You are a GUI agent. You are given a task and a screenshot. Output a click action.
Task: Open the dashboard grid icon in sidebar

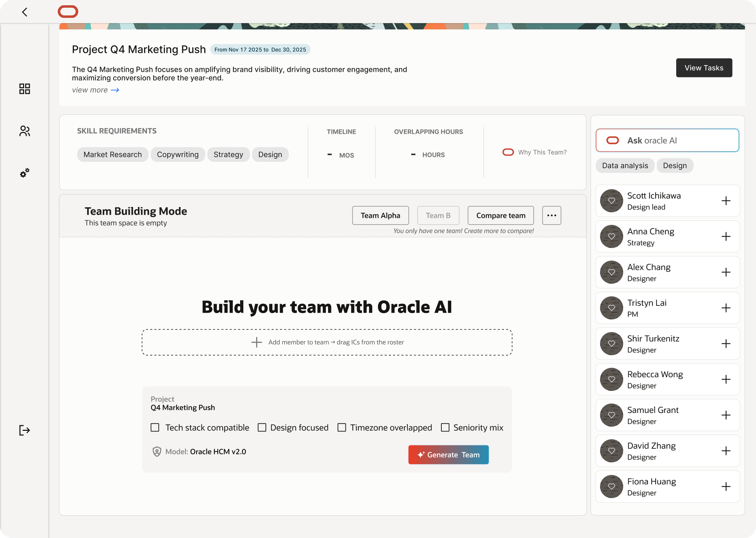(x=24, y=89)
